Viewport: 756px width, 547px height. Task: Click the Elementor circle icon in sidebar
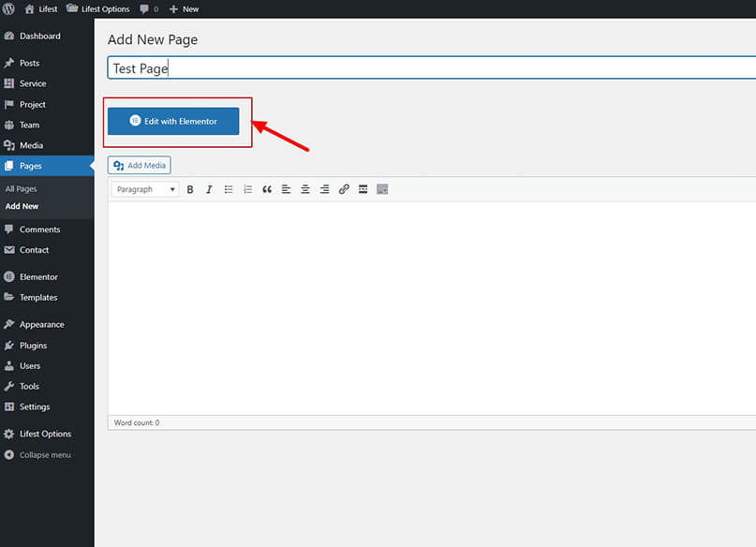[x=9, y=276]
